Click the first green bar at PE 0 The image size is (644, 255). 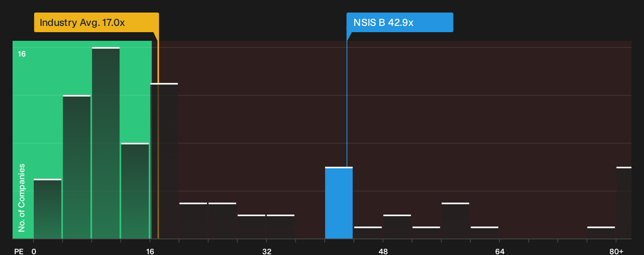click(x=48, y=209)
